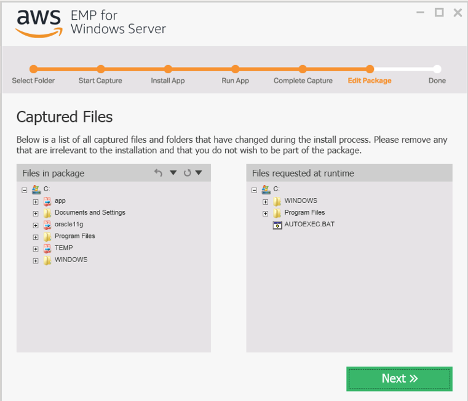Click the Start Capture step label
This screenshot has height=401, width=468.
pyautogui.click(x=100, y=81)
